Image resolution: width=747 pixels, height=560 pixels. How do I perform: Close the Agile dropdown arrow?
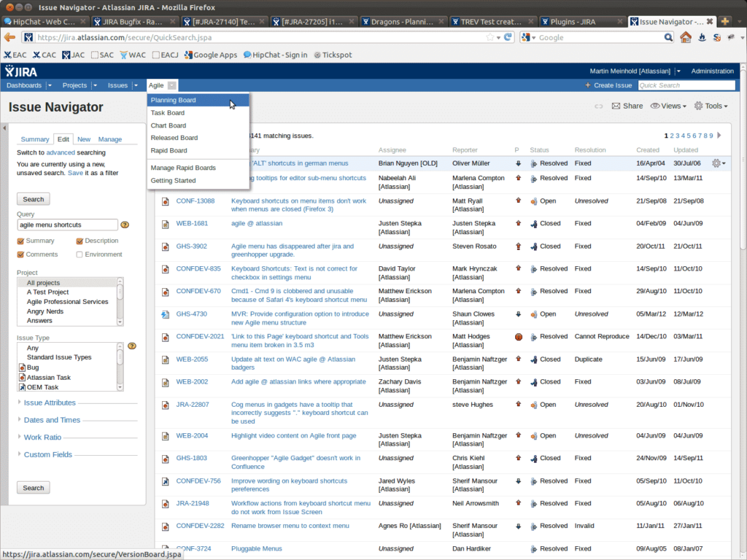(172, 85)
